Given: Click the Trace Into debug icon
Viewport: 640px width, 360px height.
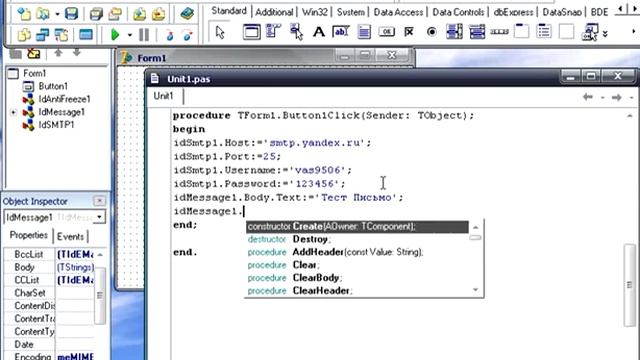Looking at the screenshot, I should coord(170,36).
